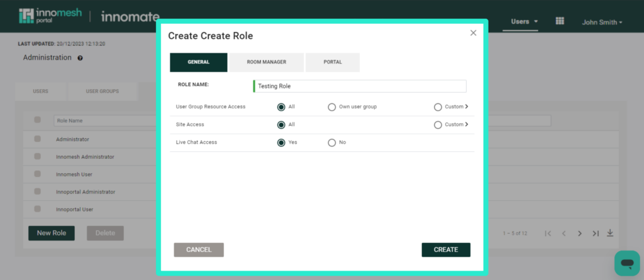The height and width of the screenshot is (280, 644).
Task: Expand Custom chevron for Site Access
Action: pos(467,124)
